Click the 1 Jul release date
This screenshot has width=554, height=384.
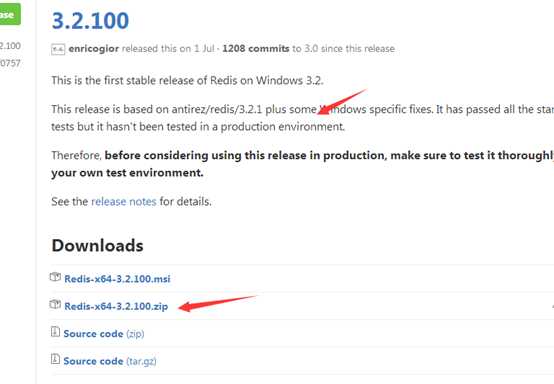204,49
